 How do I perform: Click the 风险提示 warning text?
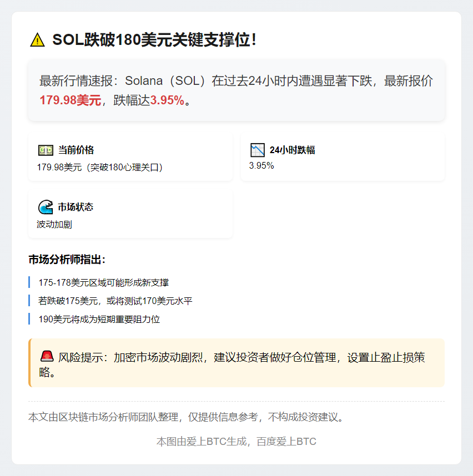click(241, 358)
